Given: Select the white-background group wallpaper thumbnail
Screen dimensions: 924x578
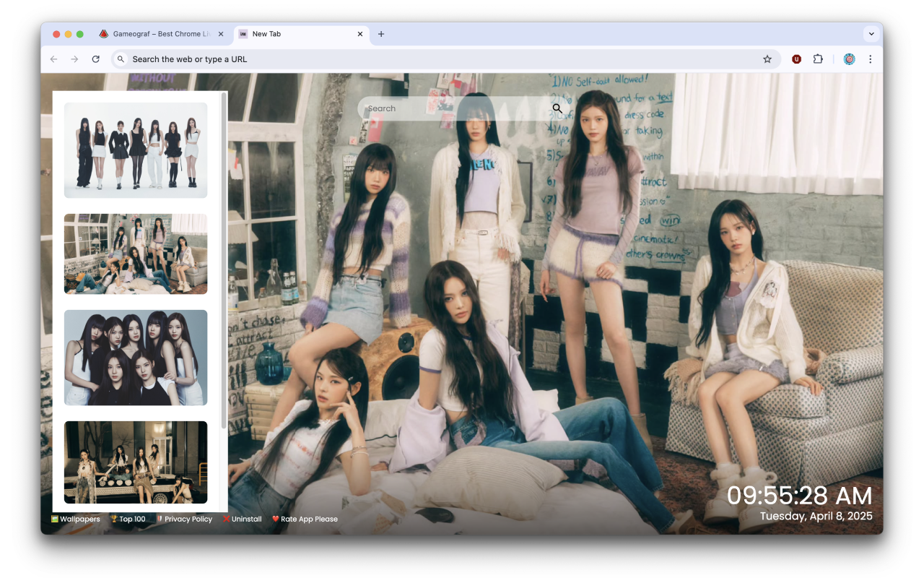Looking at the screenshot, I should (x=136, y=150).
